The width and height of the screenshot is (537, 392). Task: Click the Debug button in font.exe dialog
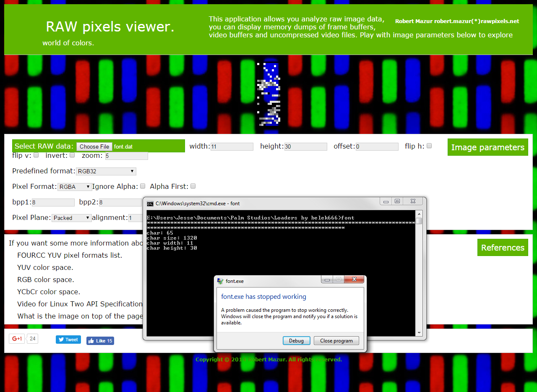click(296, 341)
